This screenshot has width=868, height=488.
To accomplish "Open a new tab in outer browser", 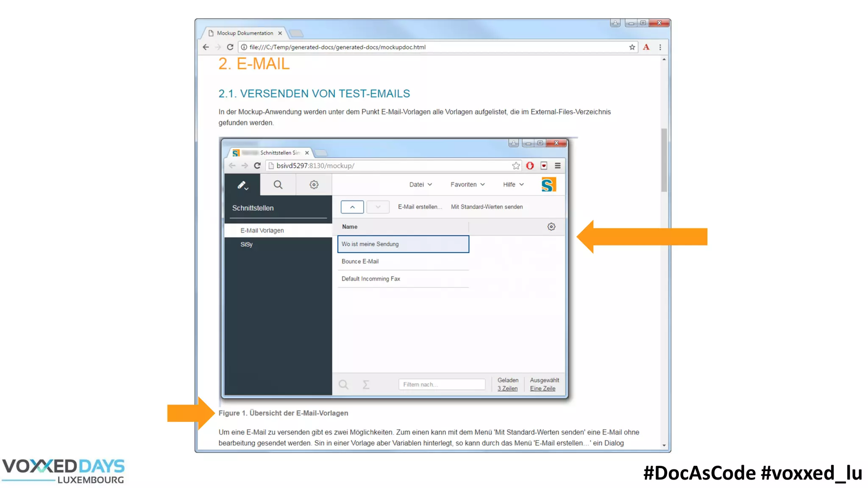I will 296,33.
